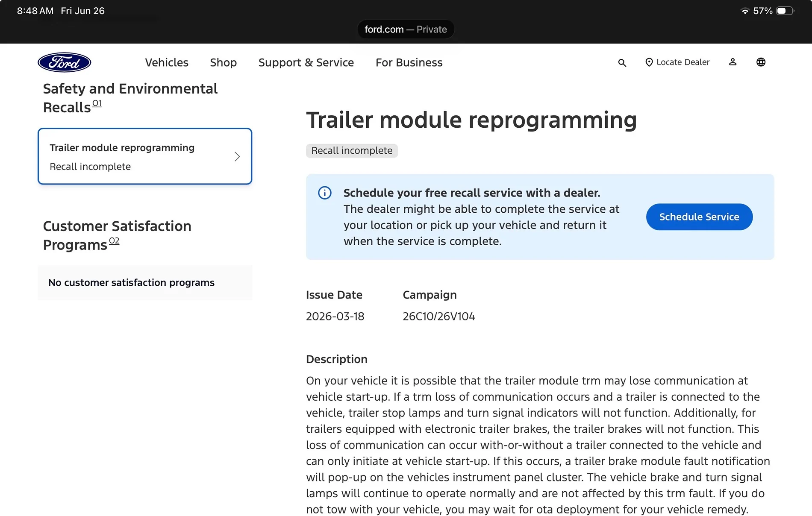Click the Recall incomplete status badge

(352, 151)
